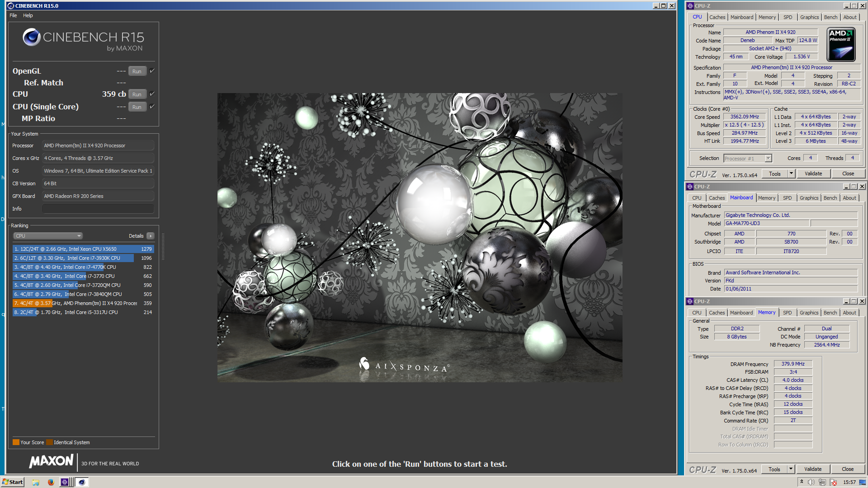Screen dimensions: 868x488
Task: Open About tab in the Memory window
Action: pos(849,313)
